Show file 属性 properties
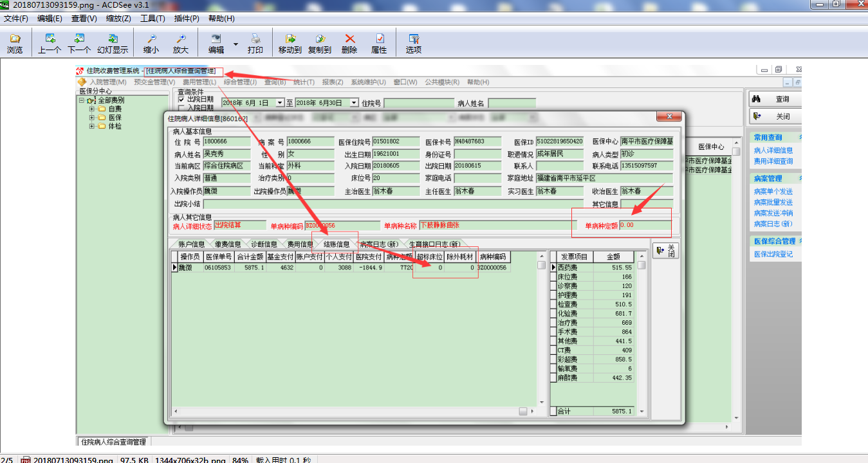The image size is (868, 463). (379, 44)
